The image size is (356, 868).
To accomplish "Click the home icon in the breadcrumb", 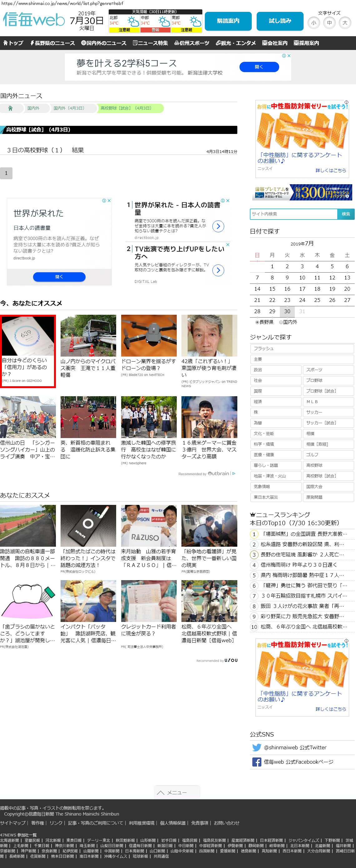I will tap(10, 108).
